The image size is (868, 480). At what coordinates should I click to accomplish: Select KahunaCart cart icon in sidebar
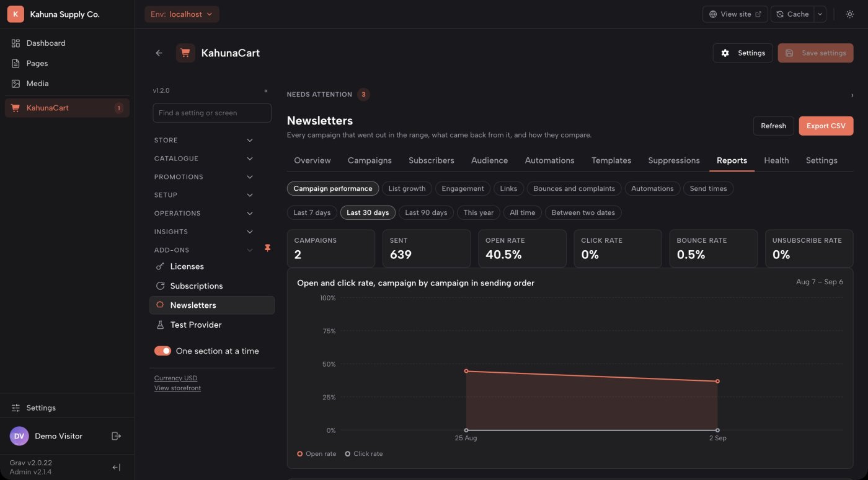(x=16, y=108)
